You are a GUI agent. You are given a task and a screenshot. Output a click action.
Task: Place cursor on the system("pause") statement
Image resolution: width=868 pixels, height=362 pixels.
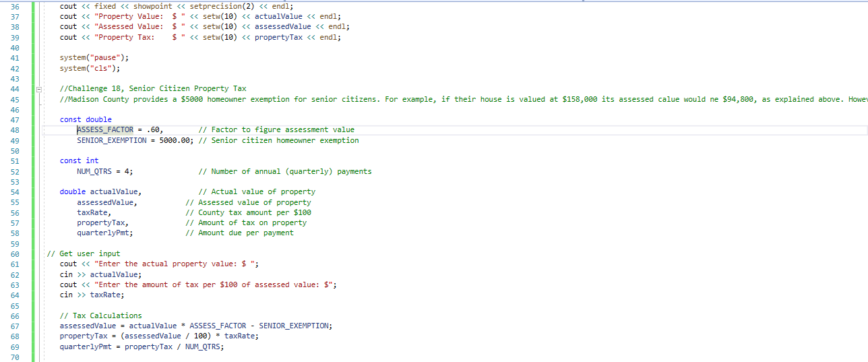pyautogui.click(x=94, y=58)
